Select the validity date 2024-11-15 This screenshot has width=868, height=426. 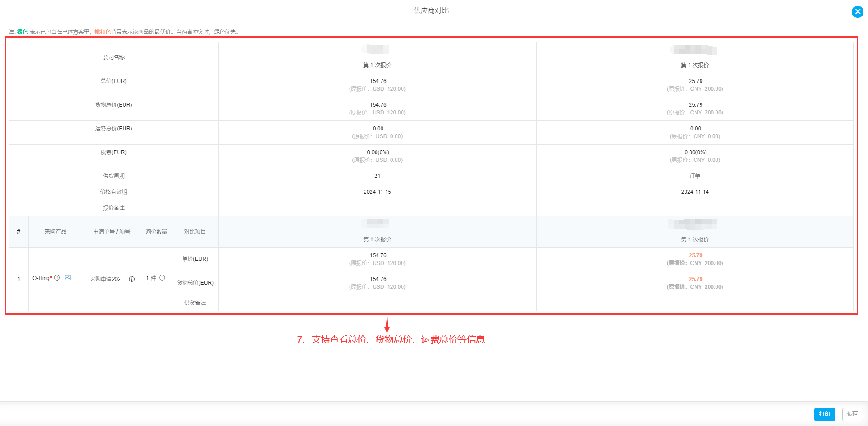coord(377,192)
